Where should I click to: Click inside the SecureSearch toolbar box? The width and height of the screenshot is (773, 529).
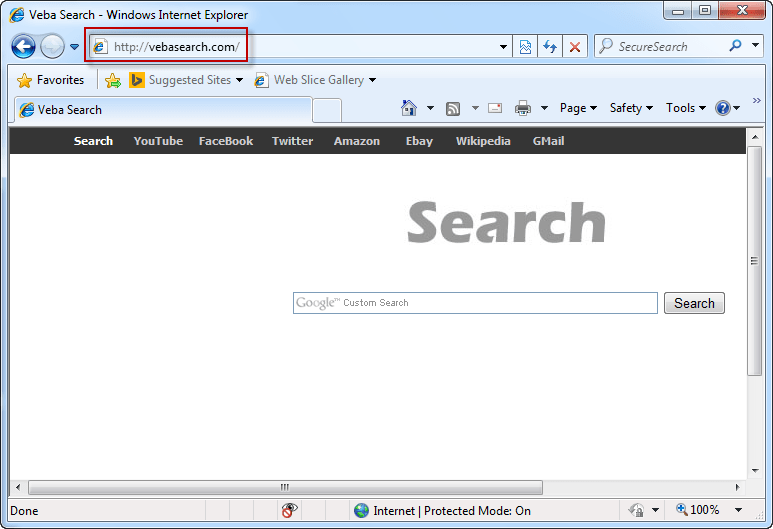pos(661,47)
